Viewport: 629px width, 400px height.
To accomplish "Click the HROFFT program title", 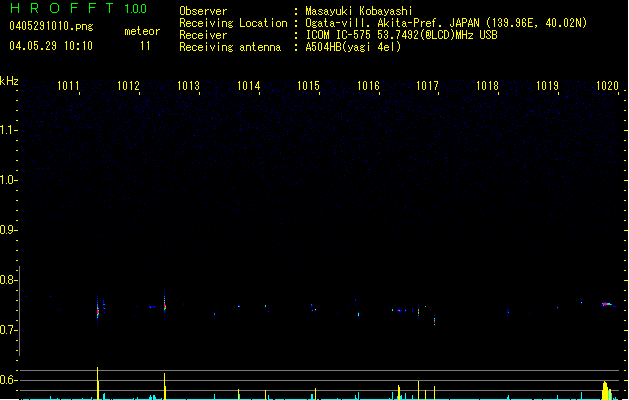I will [x=62, y=8].
